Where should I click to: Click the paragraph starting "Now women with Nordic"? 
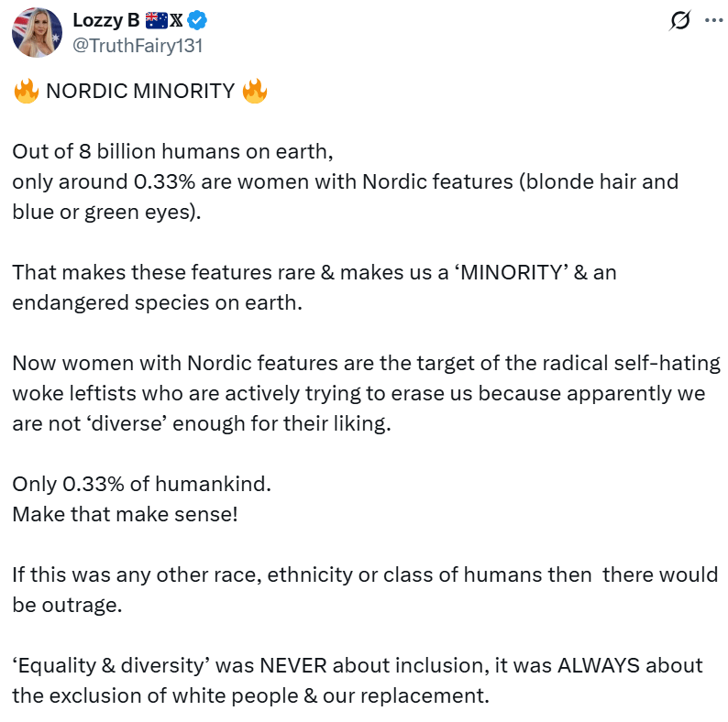(365, 393)
